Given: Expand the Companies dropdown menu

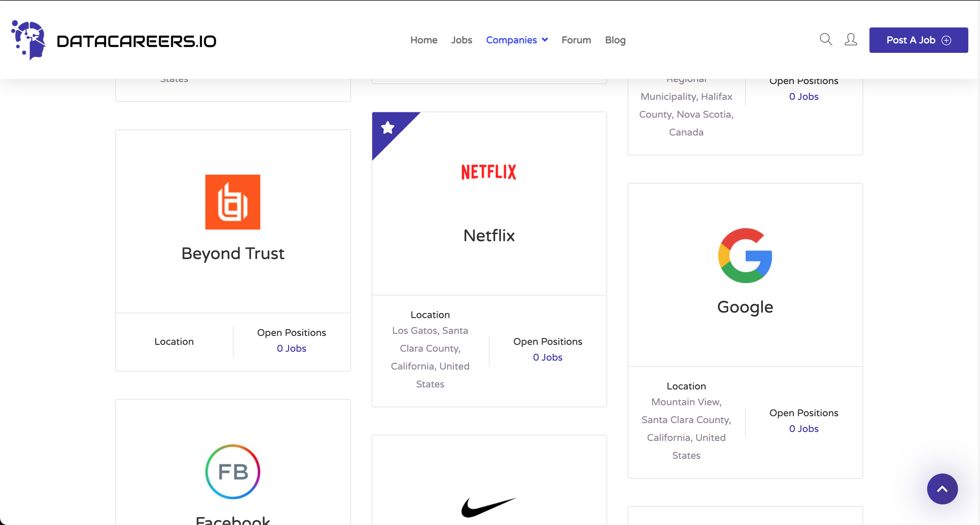Looking at the screenshot, I should click(x=517, y=40).
